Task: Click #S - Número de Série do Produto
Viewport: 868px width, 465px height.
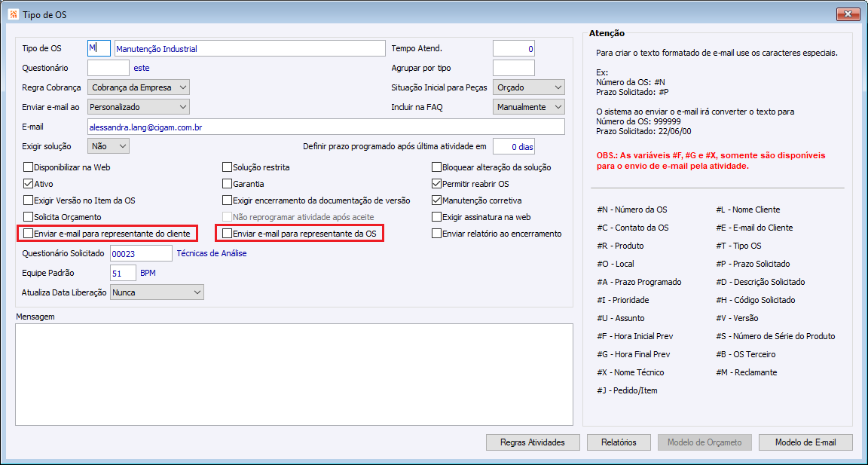Action: pyautogui.click(x=775, y=336)
